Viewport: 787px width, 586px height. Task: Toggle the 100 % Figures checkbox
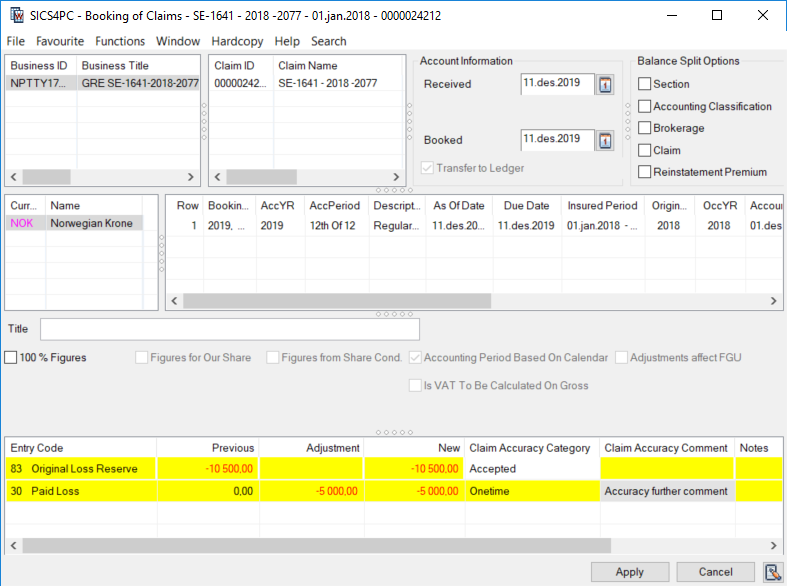(11, 358)
